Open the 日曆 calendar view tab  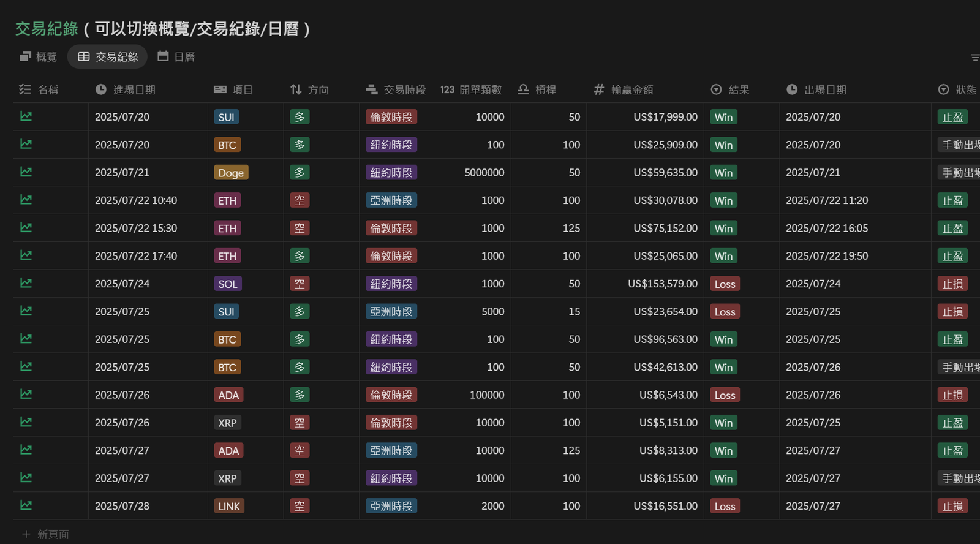[x=176, y=56]
